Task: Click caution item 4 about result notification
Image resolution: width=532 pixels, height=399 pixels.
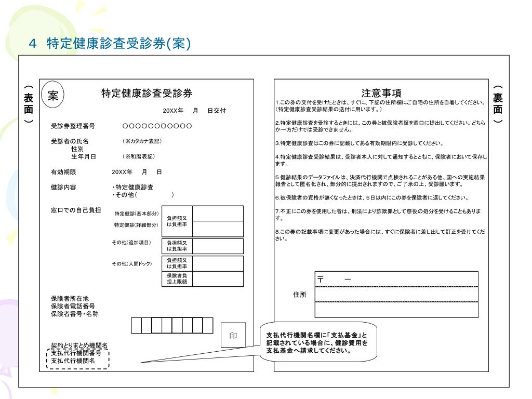Action: pos(381,160)
